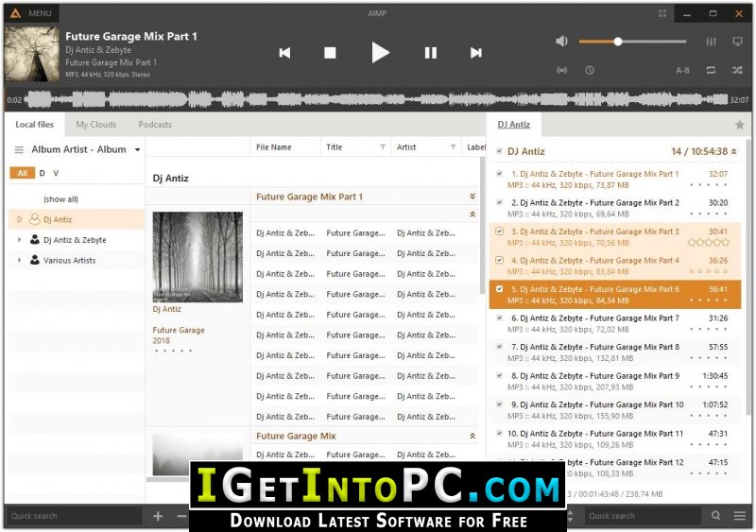Switch to Podcasts tab
This screenshot has width=756, height=532.
(155, 125)
